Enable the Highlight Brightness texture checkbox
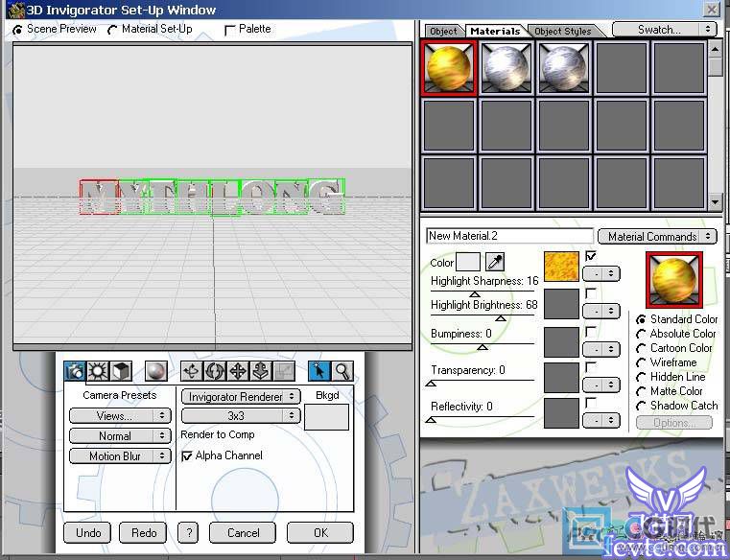This screenshot has width=730, height=560. tap(591, 293)
